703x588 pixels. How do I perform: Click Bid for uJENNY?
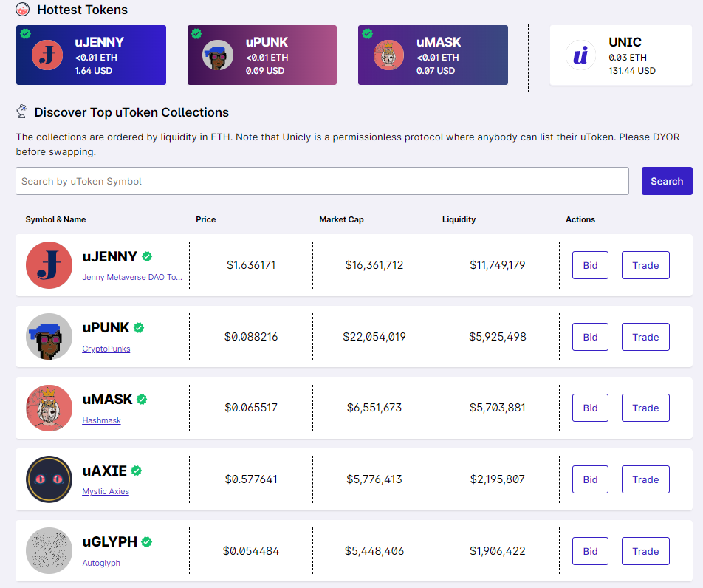tap(590, 265)
